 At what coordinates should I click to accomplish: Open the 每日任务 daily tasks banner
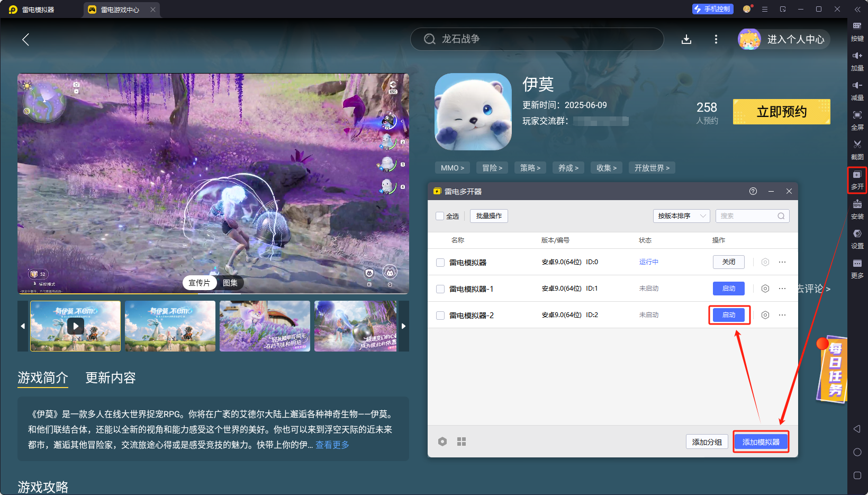832,369
